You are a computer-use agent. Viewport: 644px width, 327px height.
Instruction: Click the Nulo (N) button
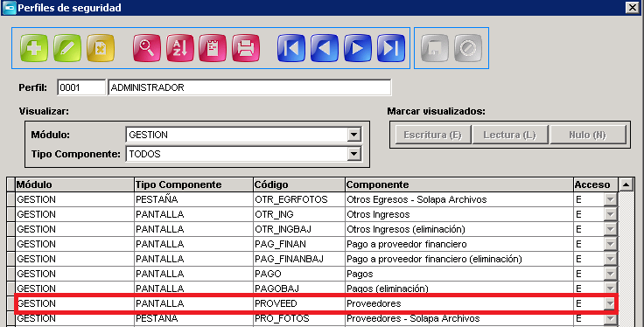[588, 135]
